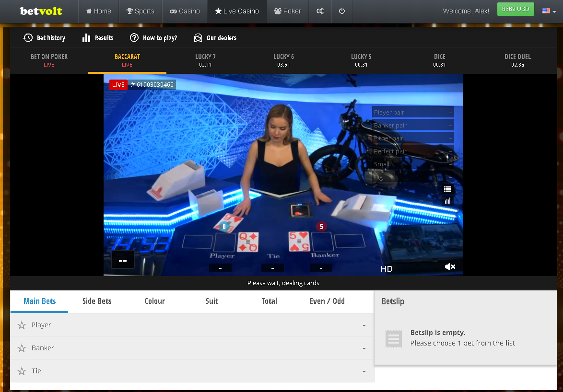
Task: Switch to Lucky 7 game
Action: (x=205, y=60)
